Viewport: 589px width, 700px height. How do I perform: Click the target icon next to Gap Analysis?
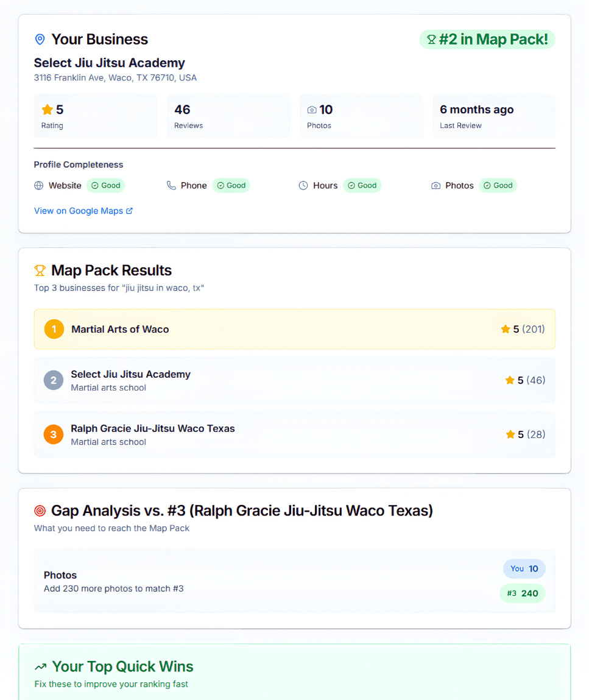40,511
